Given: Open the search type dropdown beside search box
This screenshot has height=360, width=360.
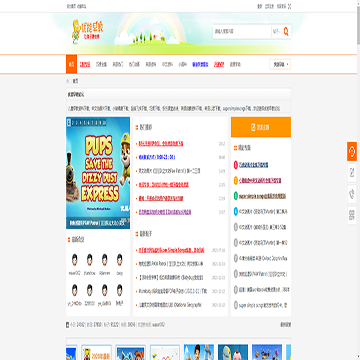Looking at the screenshot, I should (x=276, y=32).
